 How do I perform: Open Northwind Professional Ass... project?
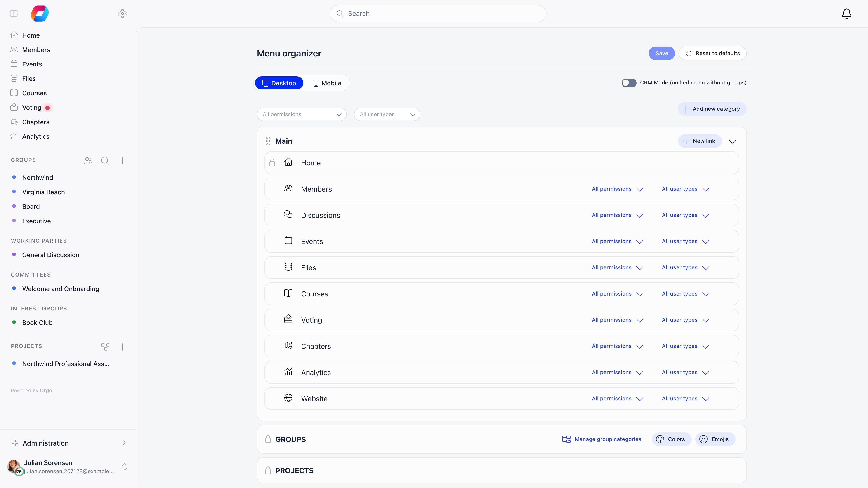[x=66, y=364]
